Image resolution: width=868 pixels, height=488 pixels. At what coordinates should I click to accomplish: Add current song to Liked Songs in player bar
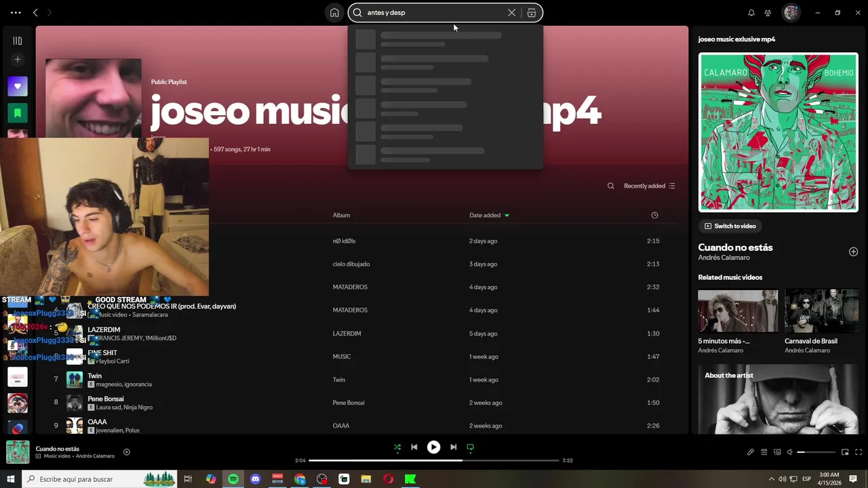click(x=126, y=452)
